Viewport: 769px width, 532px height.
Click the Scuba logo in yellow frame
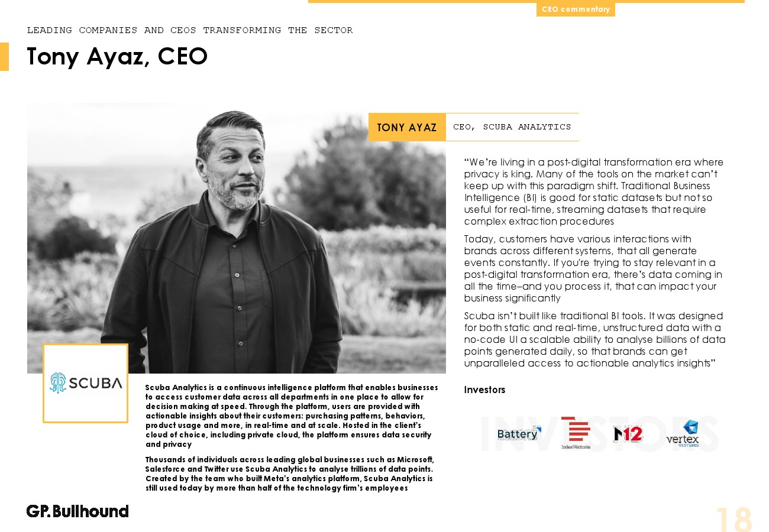coord(86,383)
